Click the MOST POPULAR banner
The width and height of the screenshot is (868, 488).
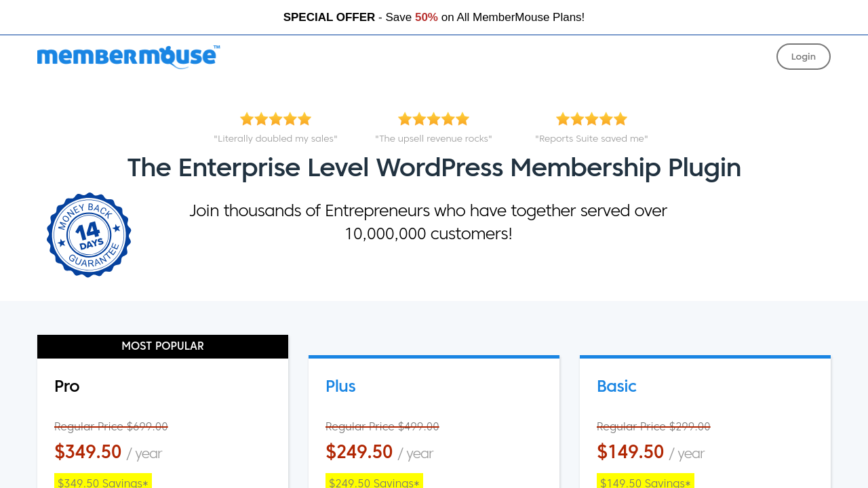(x=163, y=346)
